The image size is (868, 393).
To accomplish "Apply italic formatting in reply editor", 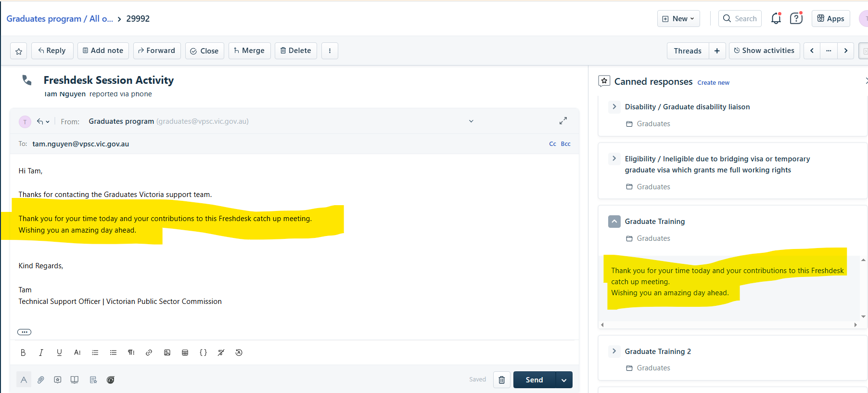I will pos(41,353).
